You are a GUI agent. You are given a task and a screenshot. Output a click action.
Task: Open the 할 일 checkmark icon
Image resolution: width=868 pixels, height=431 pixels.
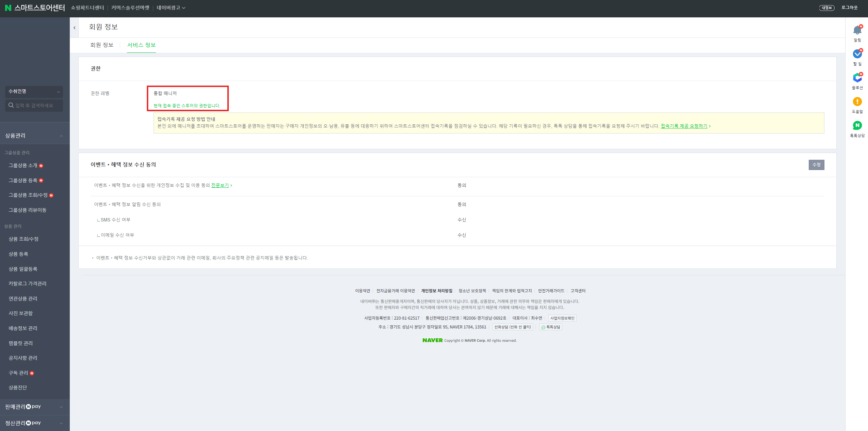point(857,54)
